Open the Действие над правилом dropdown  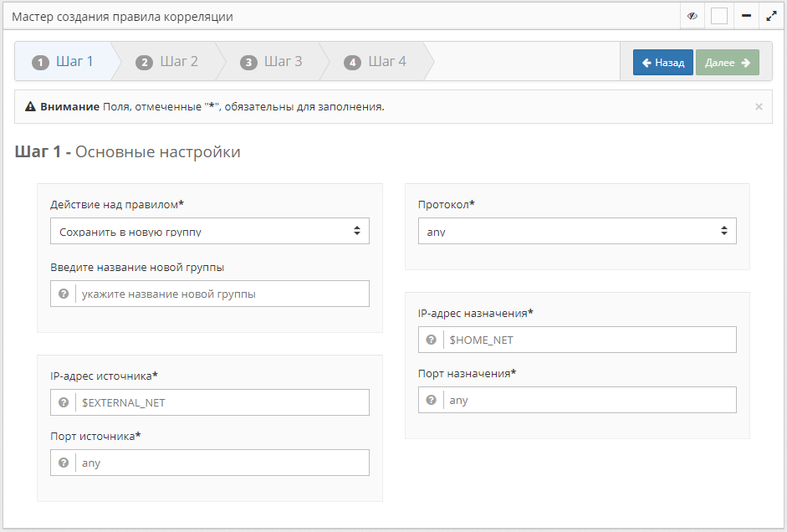209,231
